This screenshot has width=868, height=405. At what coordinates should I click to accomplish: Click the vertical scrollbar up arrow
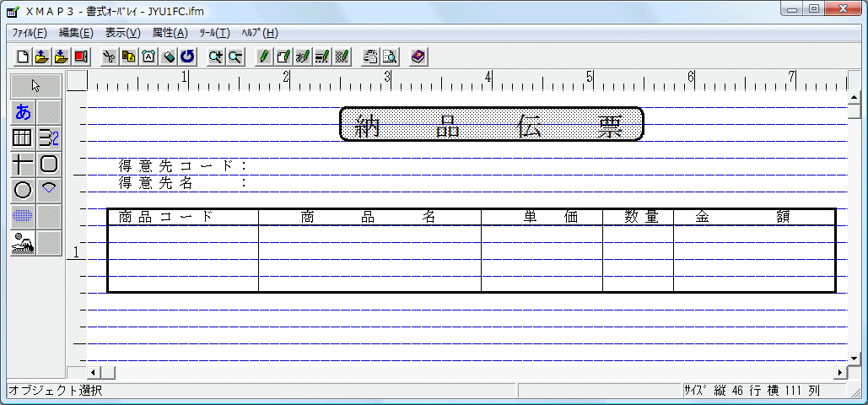pos(855,97)
